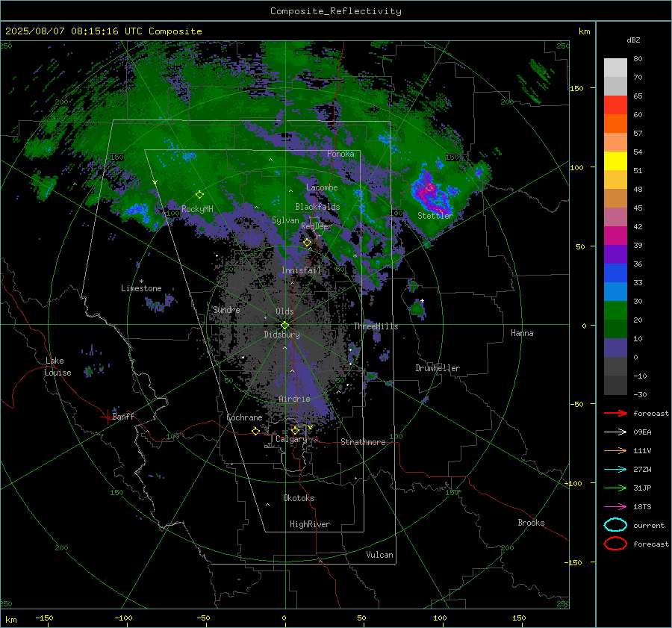The height and width of the screenshot is (628, 672).
Task: Click the Airdrie city label
Action: pos(294,399)
